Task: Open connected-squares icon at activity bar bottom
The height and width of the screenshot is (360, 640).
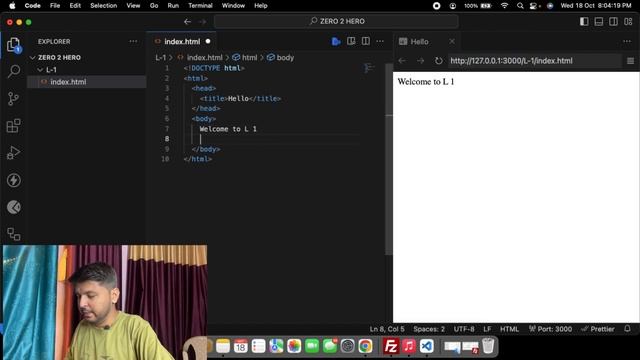Action: tap(13, 234)
